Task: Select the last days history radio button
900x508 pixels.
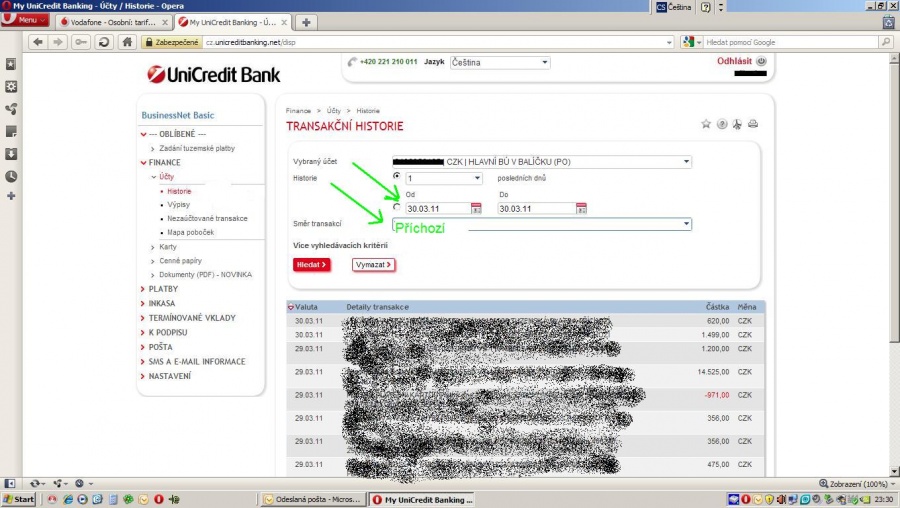Action: (397, 176)
